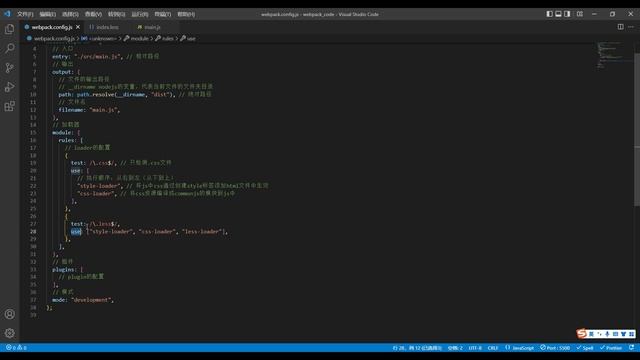Screen dimensions: 640x360
Task: Switch to the index.less tab
Action: 107,27
